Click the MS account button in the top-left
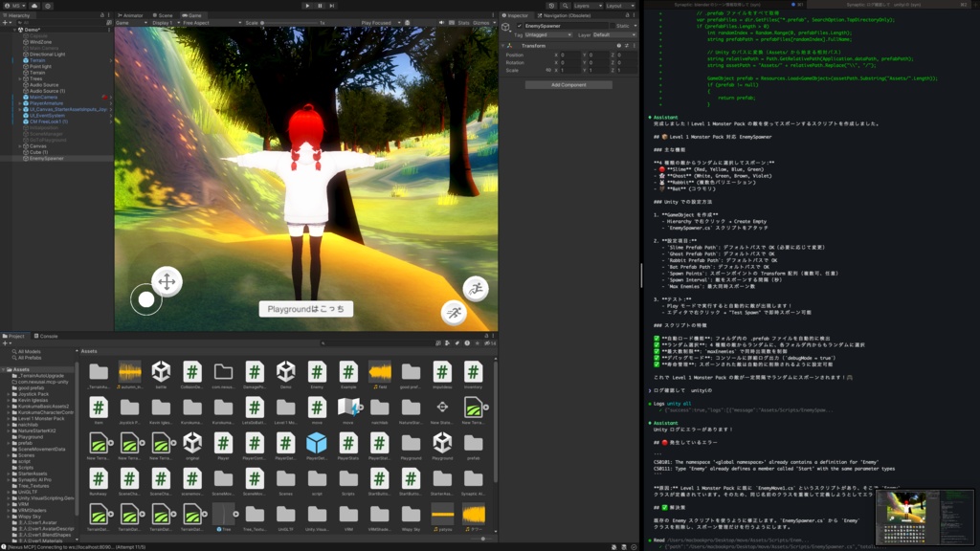 [x=16, y=5]
